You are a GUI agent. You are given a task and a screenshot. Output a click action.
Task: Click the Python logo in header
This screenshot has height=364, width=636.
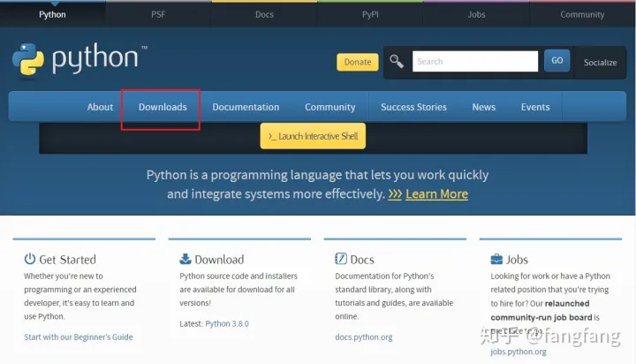tap(79, 59)
